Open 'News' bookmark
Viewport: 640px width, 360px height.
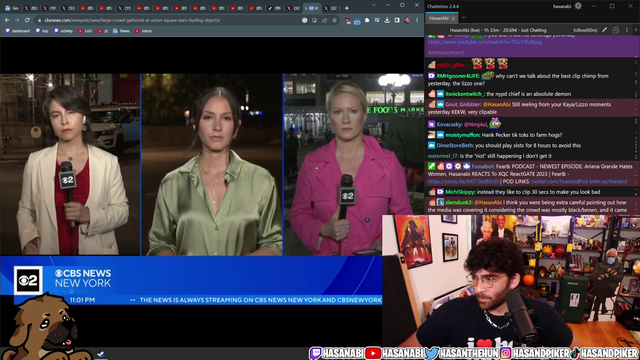point(121,31)
